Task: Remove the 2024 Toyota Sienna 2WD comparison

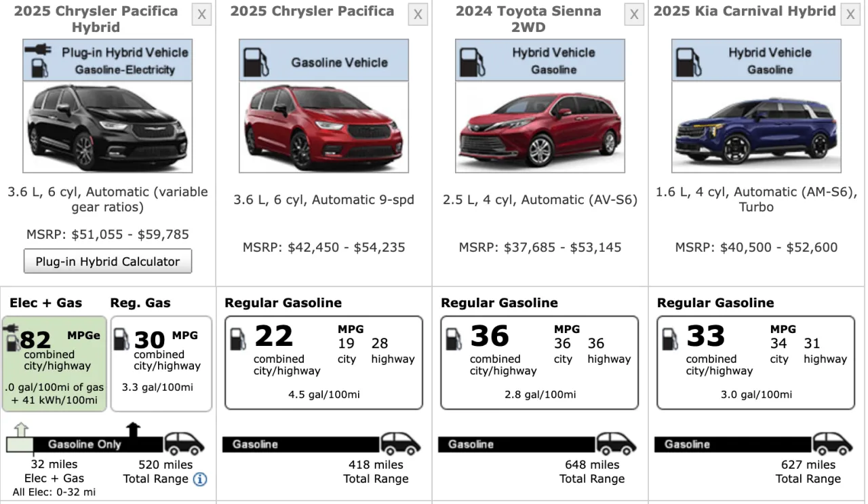Action: 634,14
